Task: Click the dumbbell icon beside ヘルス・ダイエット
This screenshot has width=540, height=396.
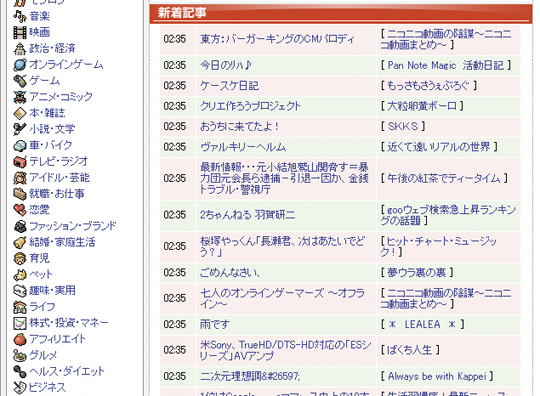Action: tap(20, 371)
